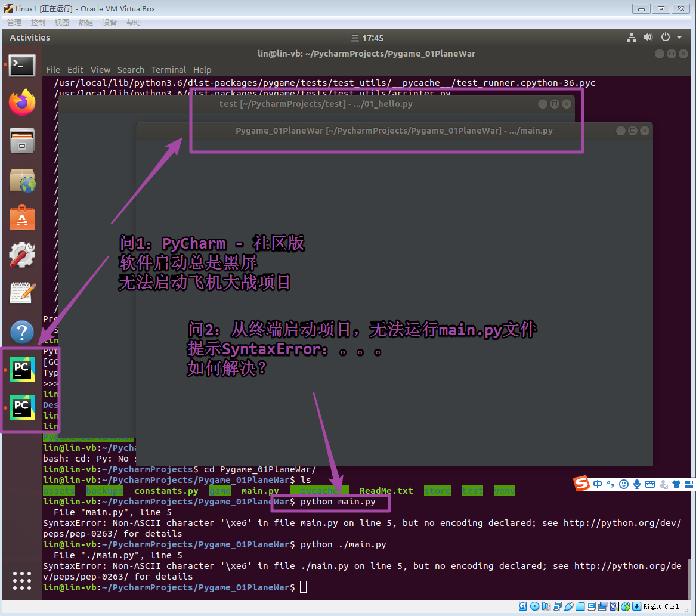Image resolution: width=696 pixels, height=616 pixels.
Task: Open the VirtualBox 视图 menu
Action: coord(61,22)
